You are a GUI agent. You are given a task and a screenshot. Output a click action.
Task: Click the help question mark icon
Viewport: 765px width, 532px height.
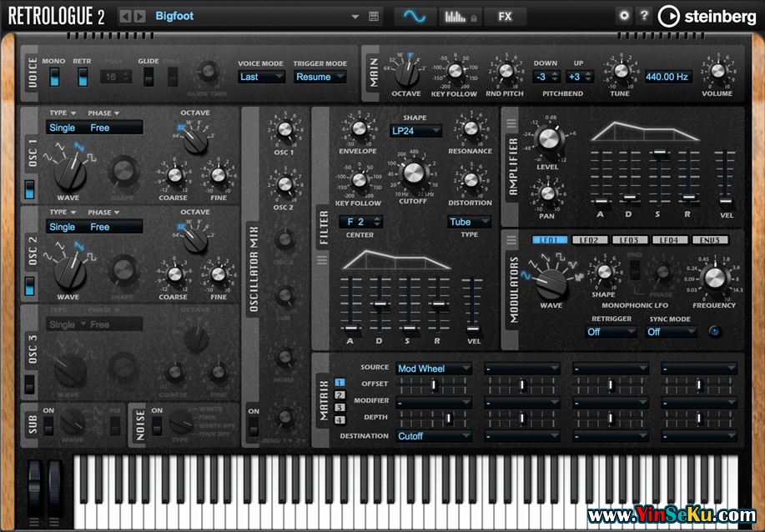point(644,16)
